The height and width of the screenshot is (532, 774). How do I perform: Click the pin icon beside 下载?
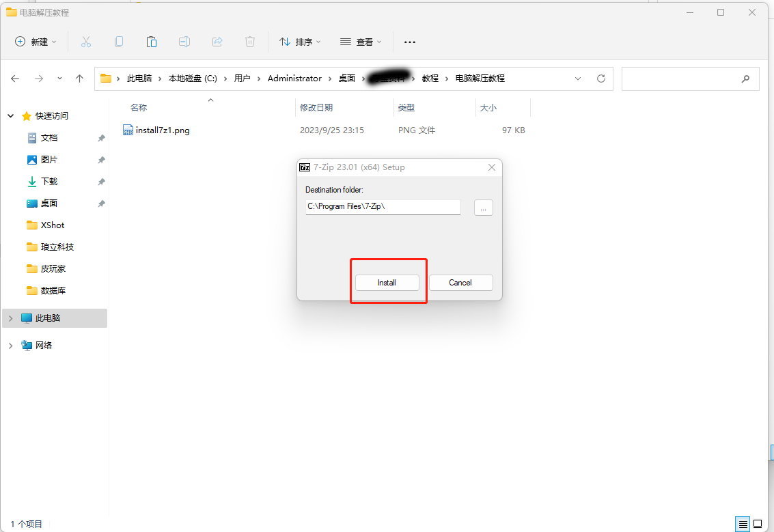coord(101,182)
